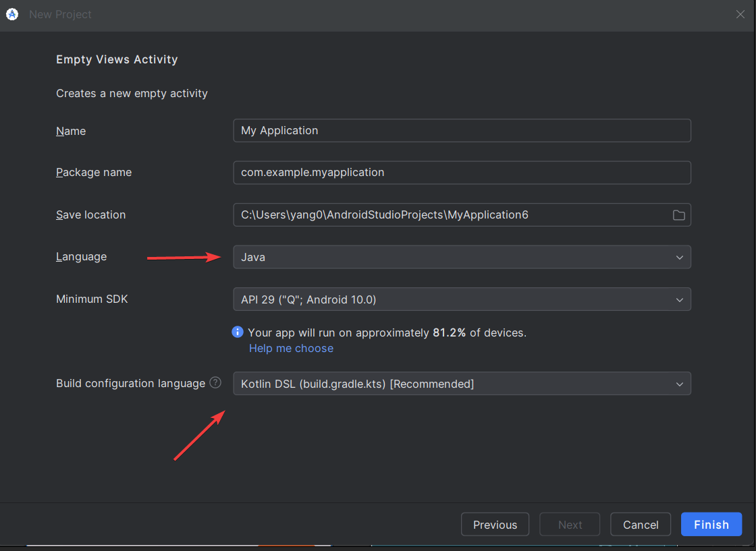The width and height of the screenshot is (756, 551).
Task: Open the Build configuration language dropdown
Action: point(462,384)
